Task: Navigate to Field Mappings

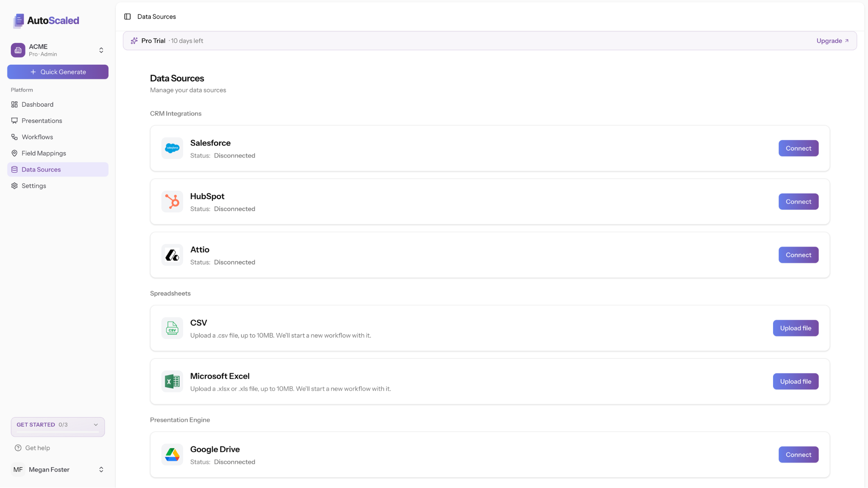Action: 44,153
